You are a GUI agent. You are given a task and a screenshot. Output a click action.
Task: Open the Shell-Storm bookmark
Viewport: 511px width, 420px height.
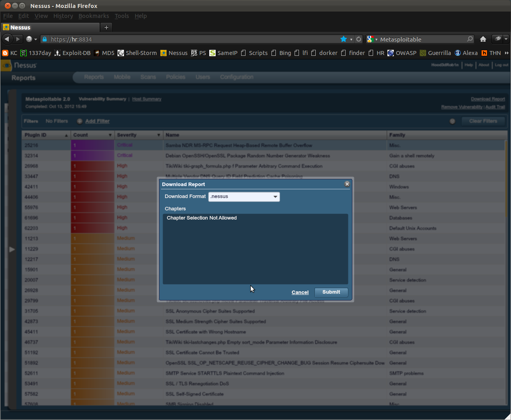pyautogui.click(x=137, y=53)
